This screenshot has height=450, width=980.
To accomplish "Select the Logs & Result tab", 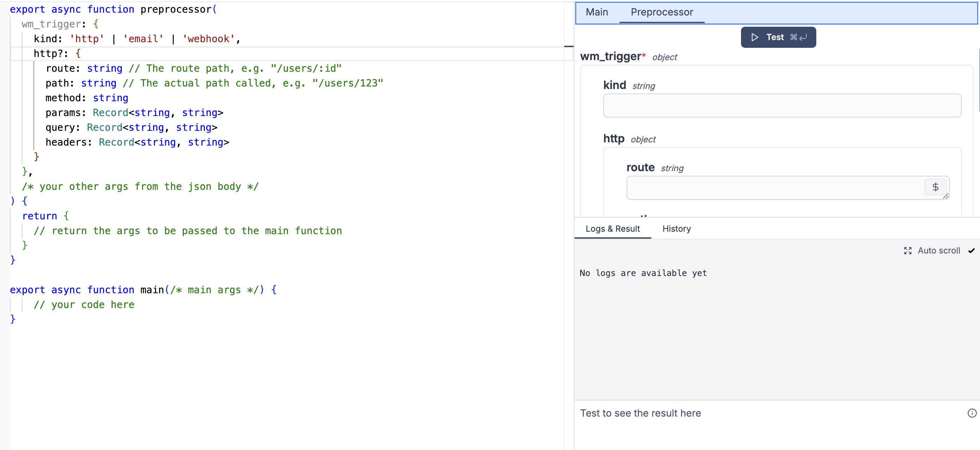I will pyautogui.click(x=612, y=229).
